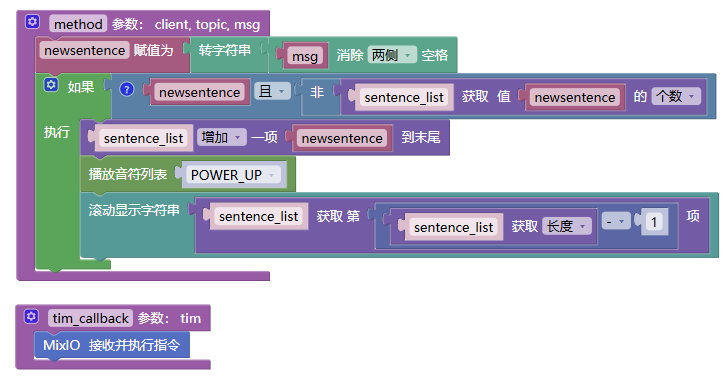Select sentence_list before 获取 第
This screenshot has height=379, width=725.
point(258,216)
